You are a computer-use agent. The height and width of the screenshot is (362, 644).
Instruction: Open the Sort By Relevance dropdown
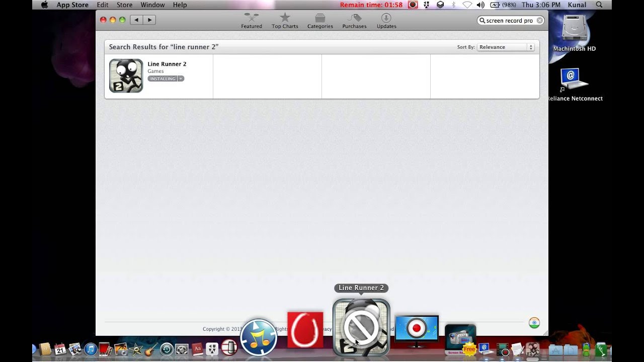[x=505, y=47]
